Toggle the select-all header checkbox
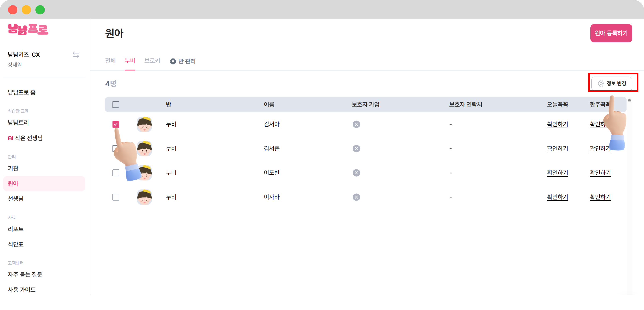The image size is (644, 310). [116, 105]
